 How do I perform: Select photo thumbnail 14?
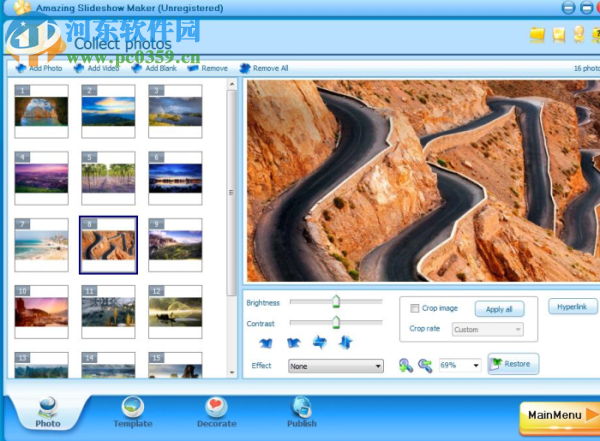point(108,366)
